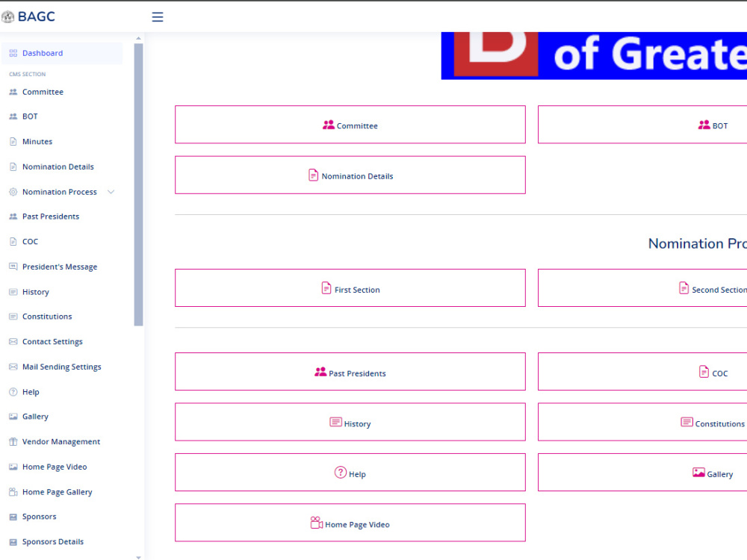Viewport: 747px width, 560px height.
Task: Open the Constitutions dashboard card
Action: click(x=642, y=422)
